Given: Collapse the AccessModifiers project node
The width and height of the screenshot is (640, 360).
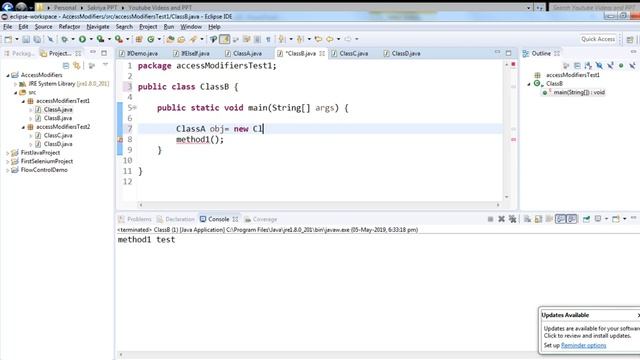Looking at the screenshot, I should pyautogui.click(x=8, y=75).
